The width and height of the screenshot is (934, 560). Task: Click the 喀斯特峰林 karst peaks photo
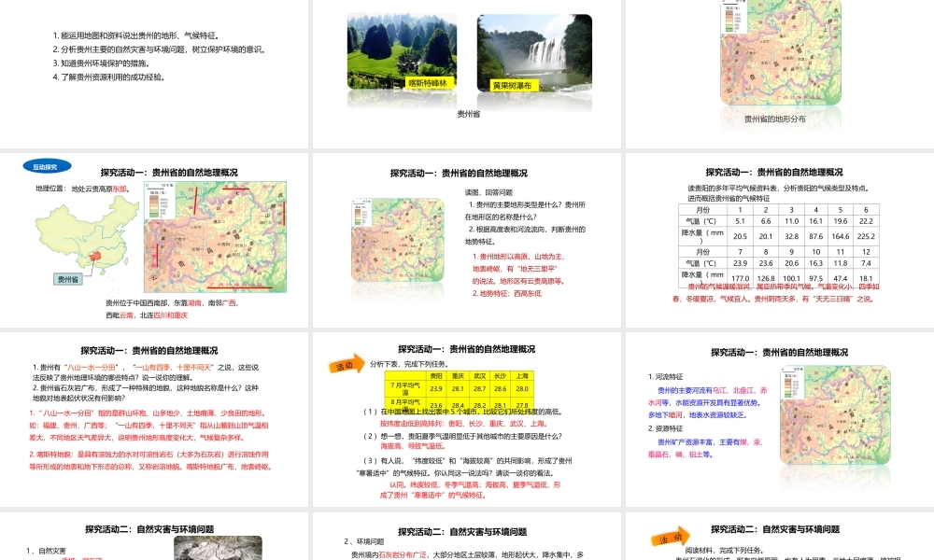tap(402, 51)
